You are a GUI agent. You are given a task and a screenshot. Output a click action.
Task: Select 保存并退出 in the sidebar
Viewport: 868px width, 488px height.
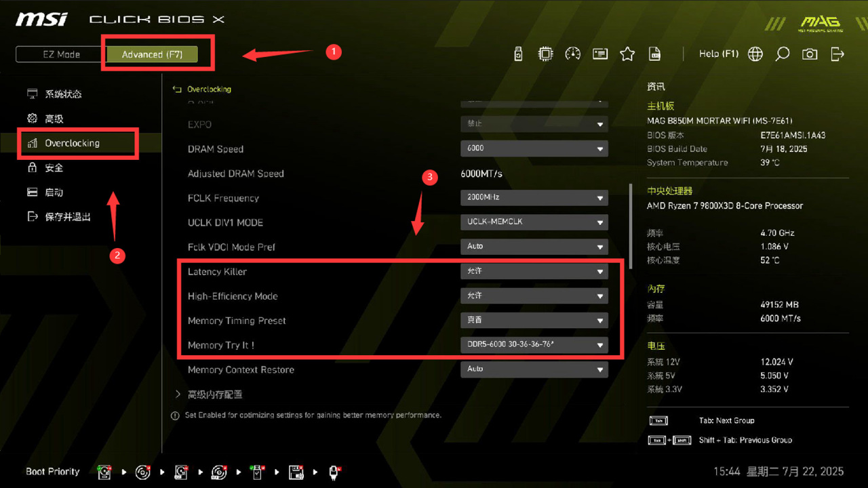coord(59,217)
